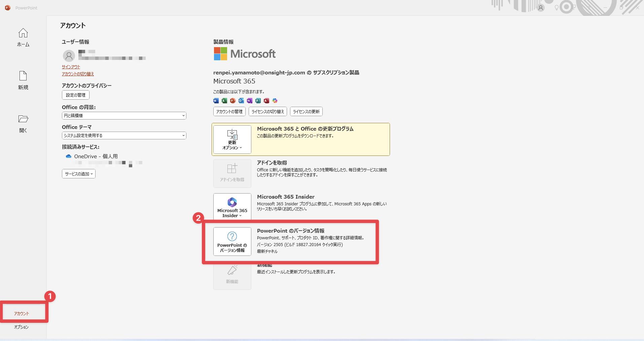The image size is (644, 341).
Task: Click the Microsoft 365 Insider heading text
Action: click(286, 197)
